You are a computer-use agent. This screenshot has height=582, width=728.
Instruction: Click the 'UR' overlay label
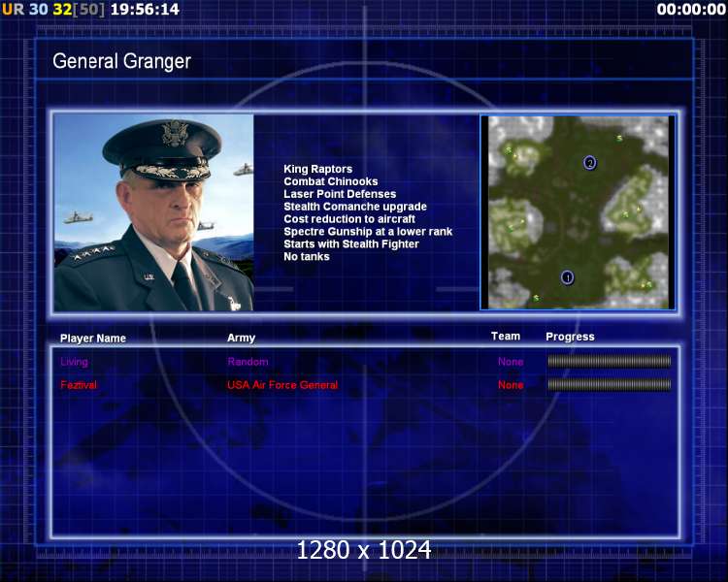[13, 9]
